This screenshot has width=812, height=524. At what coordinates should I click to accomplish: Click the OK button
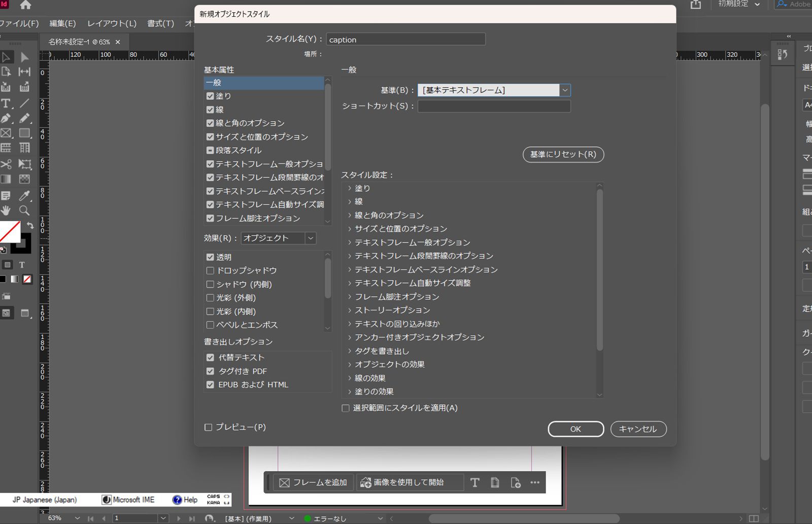(x=576, y=429)
